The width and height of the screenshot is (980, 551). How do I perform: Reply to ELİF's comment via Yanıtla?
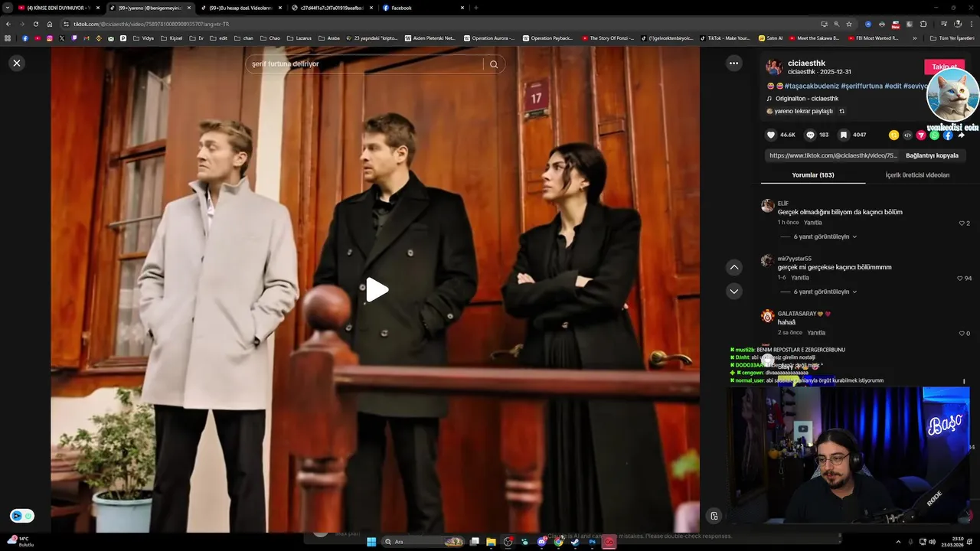click(812, 223)
